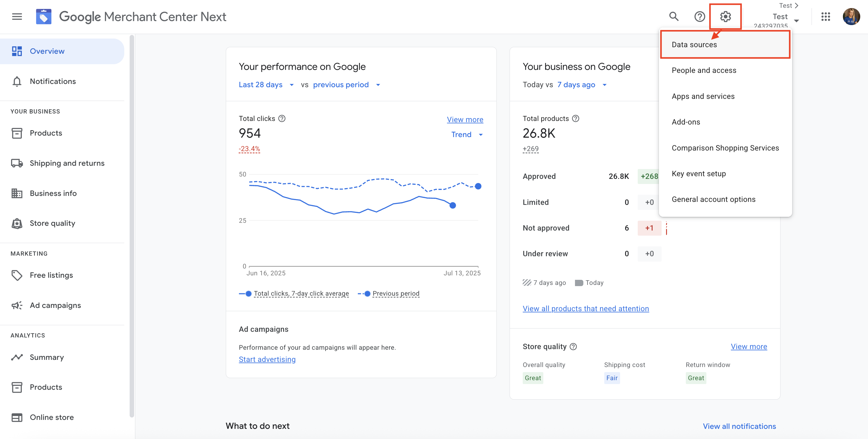Click the Total clicks 7-day average legend
Screen dimensions: 868x439
pos(294,294)
